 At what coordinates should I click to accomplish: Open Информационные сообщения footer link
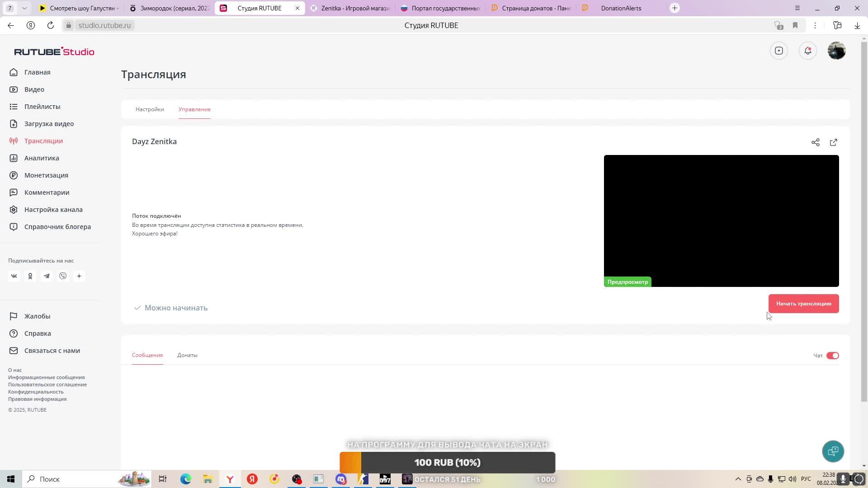(x=47, y=377)
